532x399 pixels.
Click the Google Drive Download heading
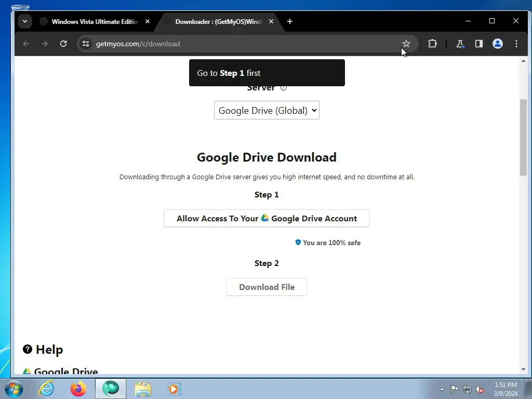click(x=267, y=157)
